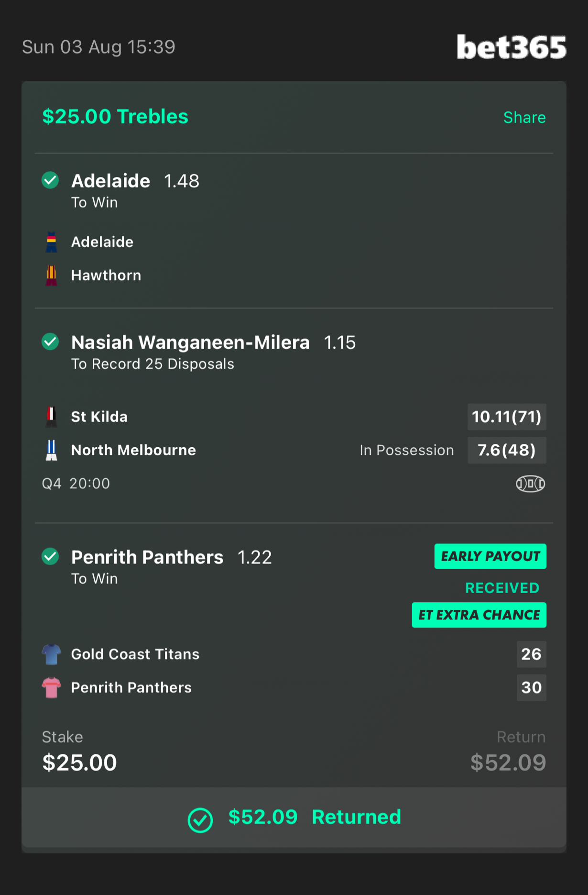This screenshot has width=588, height=895.
Task: Click the circled tick in Returned banner
Action: tap(200, 820)
